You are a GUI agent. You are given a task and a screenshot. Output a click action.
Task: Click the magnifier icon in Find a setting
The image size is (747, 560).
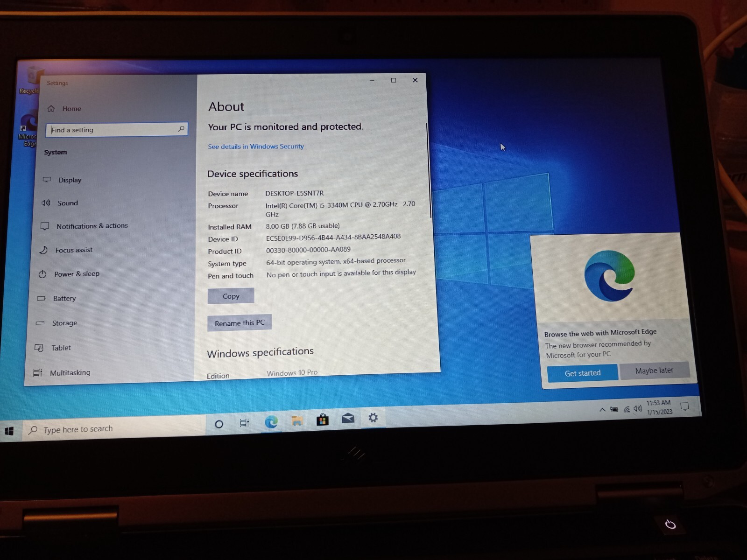(x=181, y=128)
